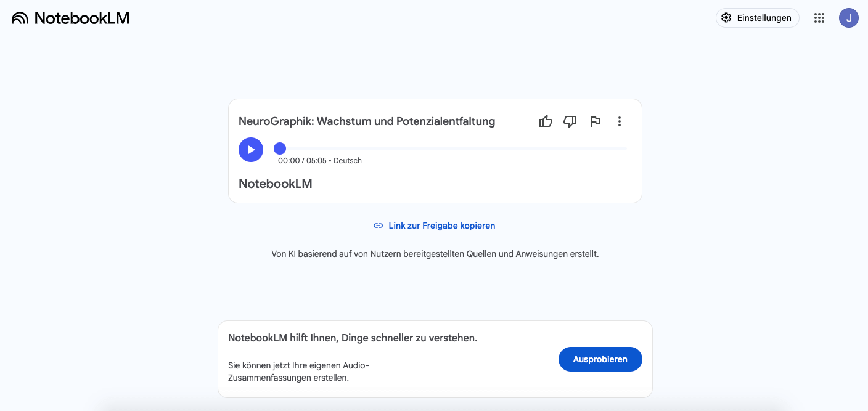Screen dimensions: 868x411
Task: Click the audio progress slider handle
Action: (x=280, y=149)
